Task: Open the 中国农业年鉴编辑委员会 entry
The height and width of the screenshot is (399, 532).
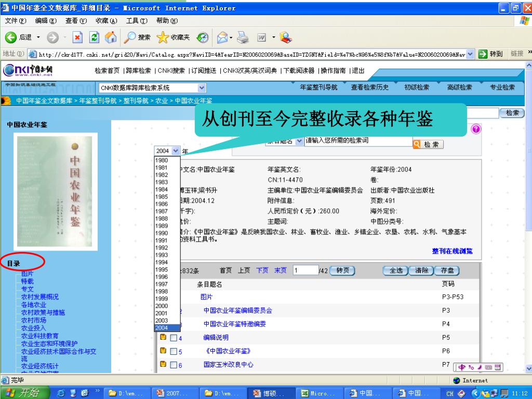Action: pyautogui.click(x=238, y=311)
